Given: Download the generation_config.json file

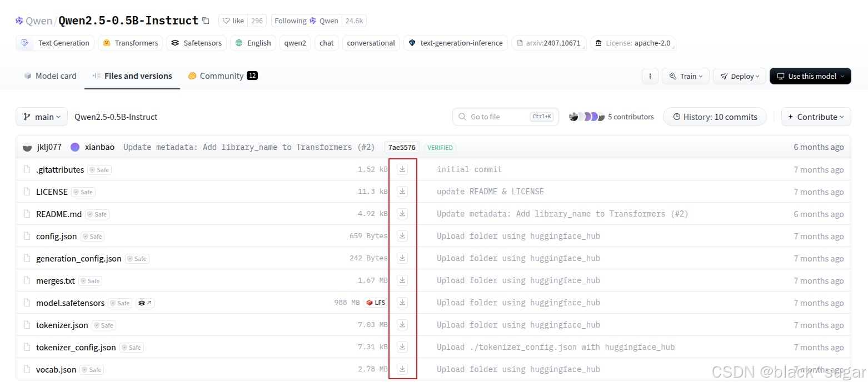Looking at the screenshot, I should coord(402,258).
